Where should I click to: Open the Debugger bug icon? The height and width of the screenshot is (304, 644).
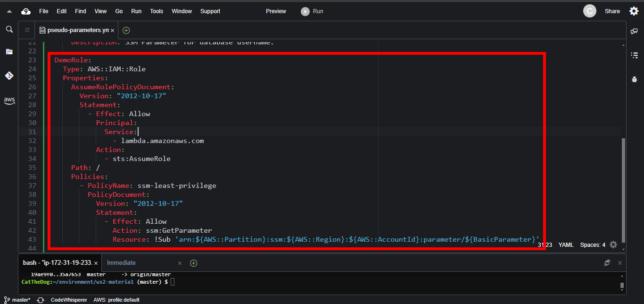(634, 79)
